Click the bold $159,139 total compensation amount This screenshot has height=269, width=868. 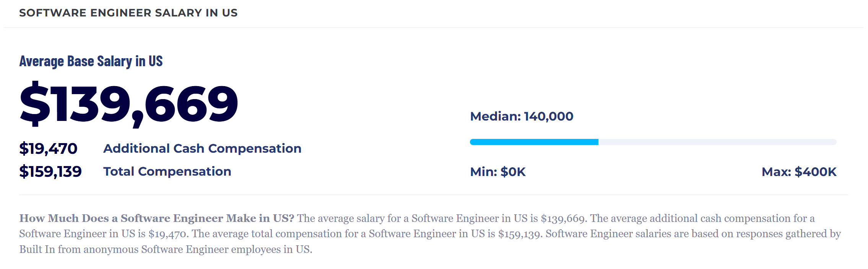(x=50, y=171)
